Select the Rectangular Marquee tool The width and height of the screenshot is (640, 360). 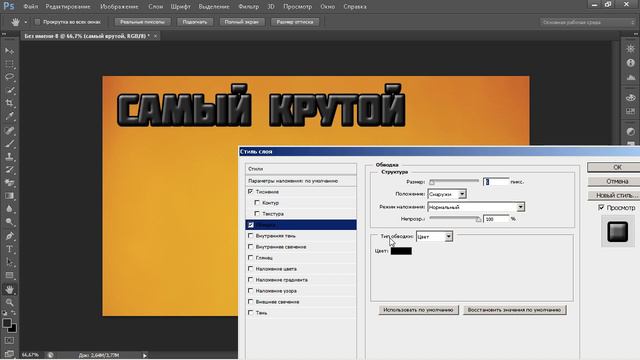[x=9, y=64]
